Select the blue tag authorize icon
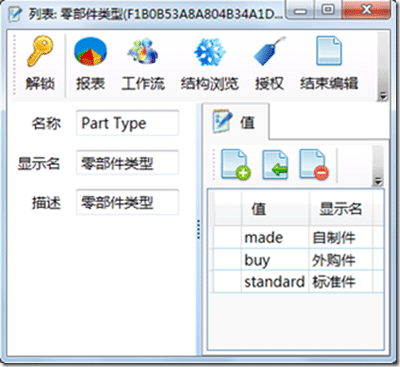 [269, 51]
